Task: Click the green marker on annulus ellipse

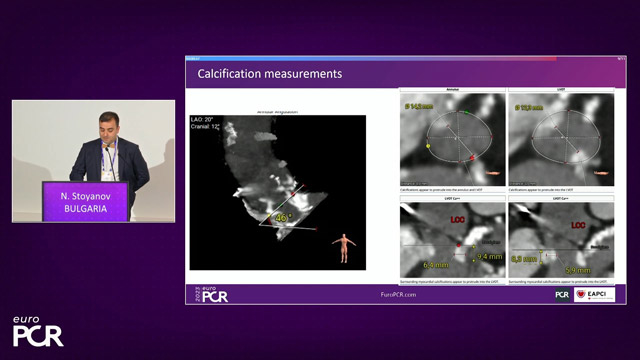Action: click(x=467, y=111)
